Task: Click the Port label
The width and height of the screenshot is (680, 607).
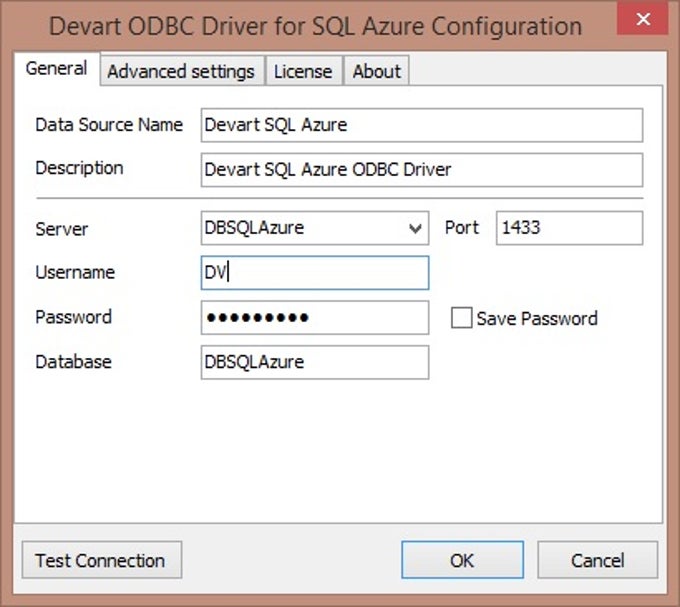Action: click(x=462, y=228)
